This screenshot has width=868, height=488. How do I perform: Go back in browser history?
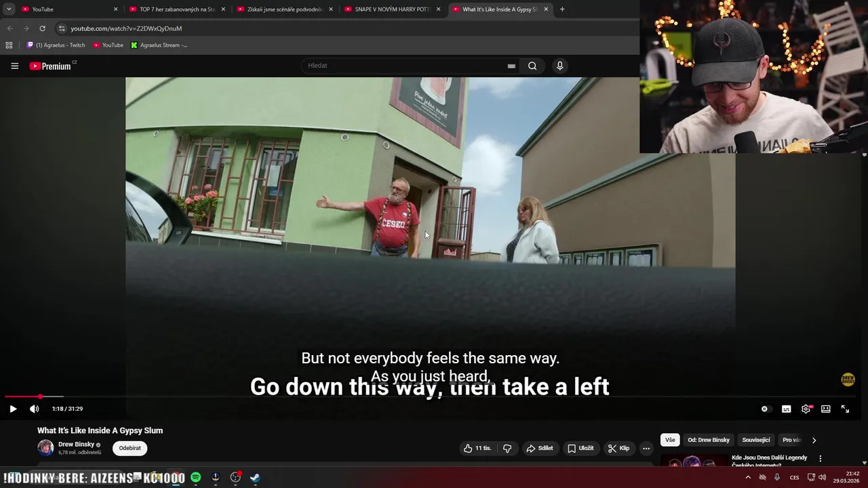click(9, 28)
